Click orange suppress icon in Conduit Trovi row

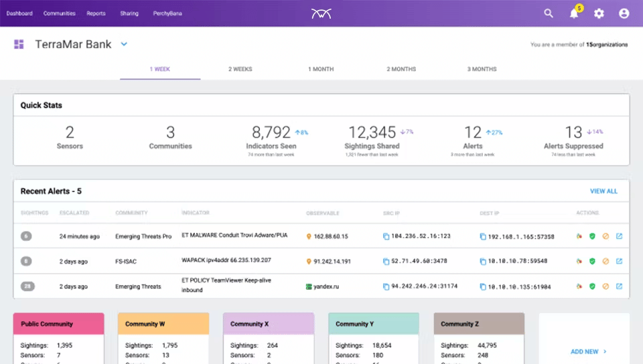[605, 236]
